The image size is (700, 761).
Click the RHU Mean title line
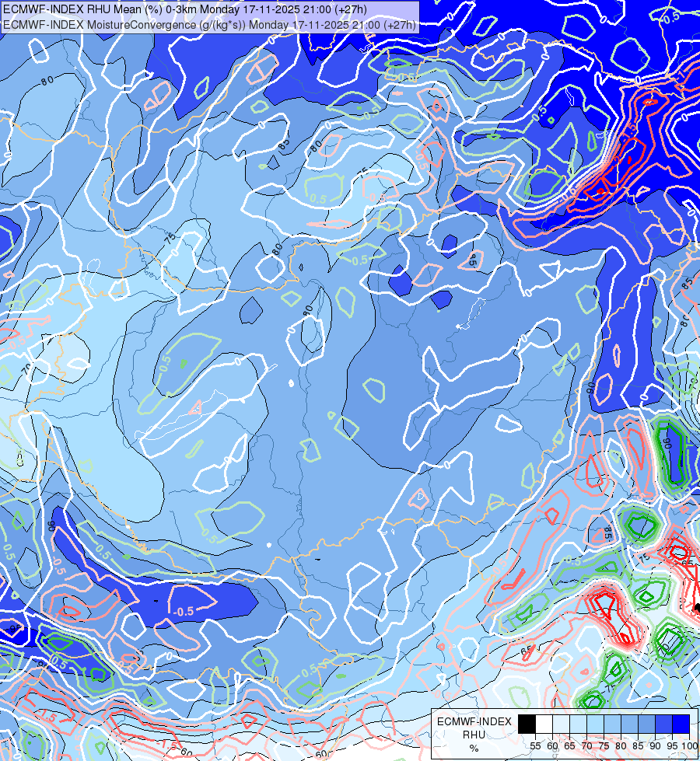pos(184,9)
